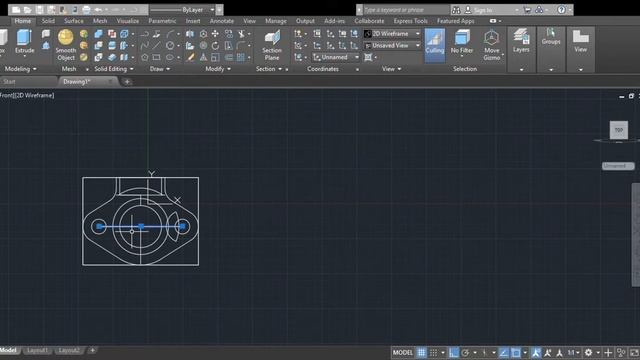Open the Section Plane tool
Viewport: 640px width, 360px height.
(272, 45)
